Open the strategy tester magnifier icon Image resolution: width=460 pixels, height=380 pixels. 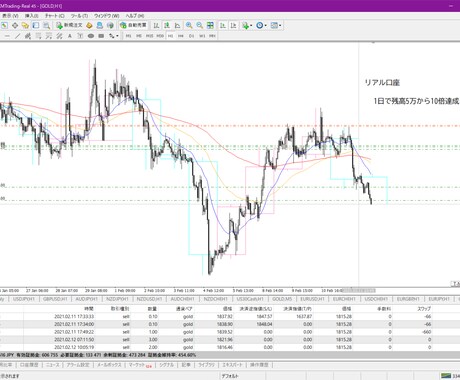(46, 25)
